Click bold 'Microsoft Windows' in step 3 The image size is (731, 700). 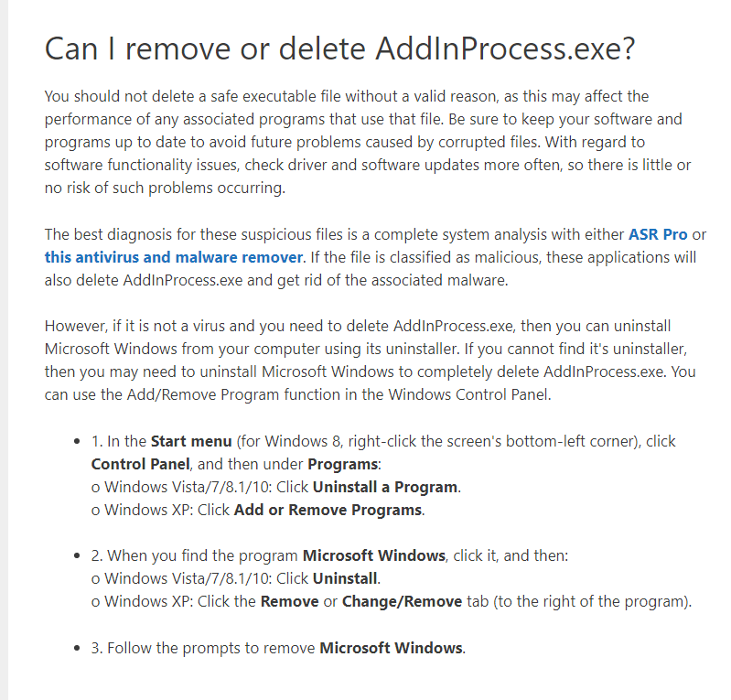pyautogui.click(x=392, y=648)
